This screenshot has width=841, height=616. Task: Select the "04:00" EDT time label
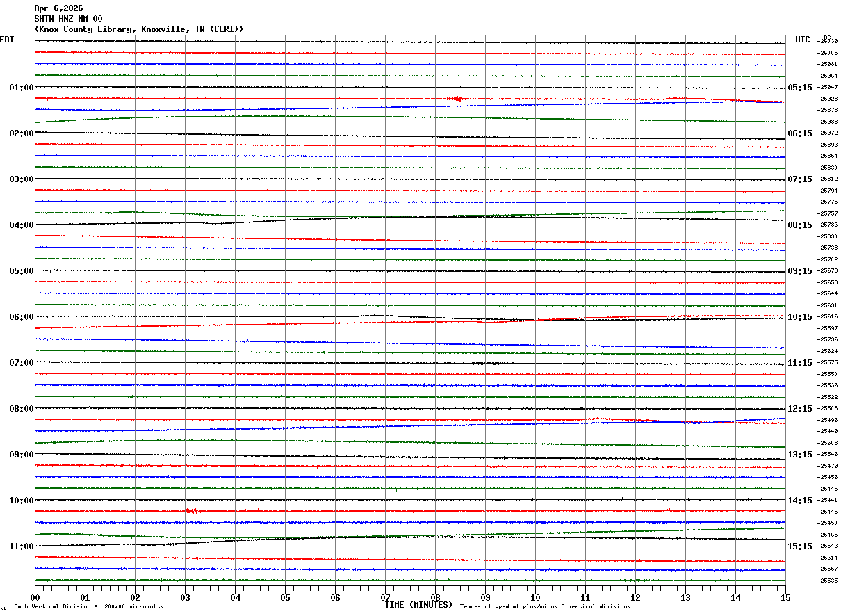(x=22, y=225)
